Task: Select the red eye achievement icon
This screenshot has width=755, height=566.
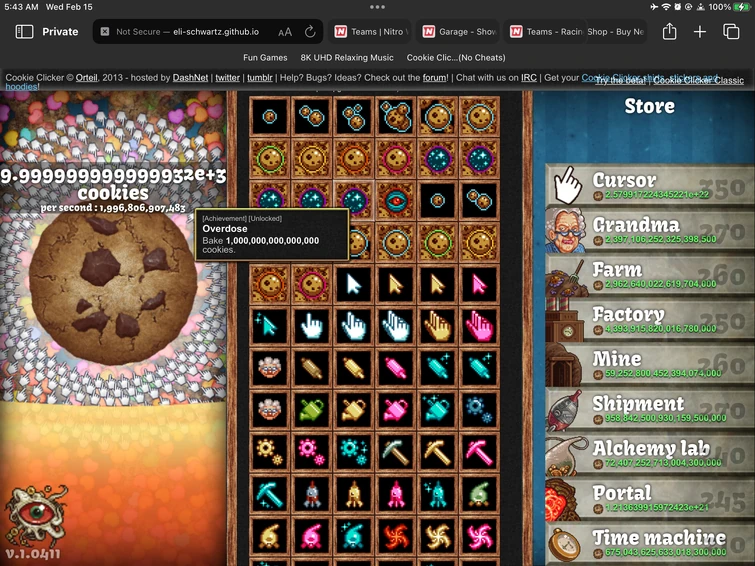Action: click(x=395, y=200)
